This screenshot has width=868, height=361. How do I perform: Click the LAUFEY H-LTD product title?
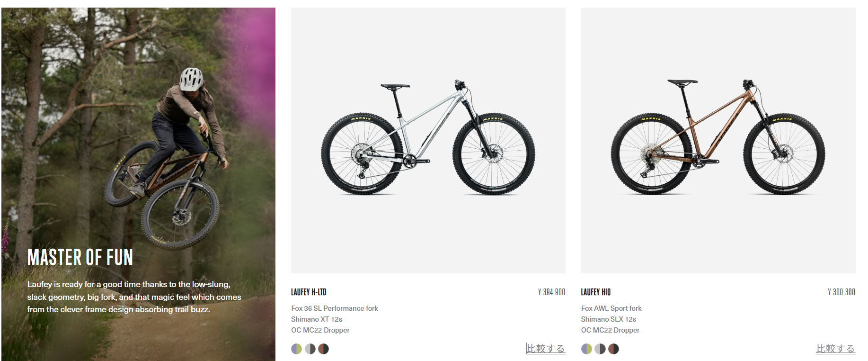point(309,292)
